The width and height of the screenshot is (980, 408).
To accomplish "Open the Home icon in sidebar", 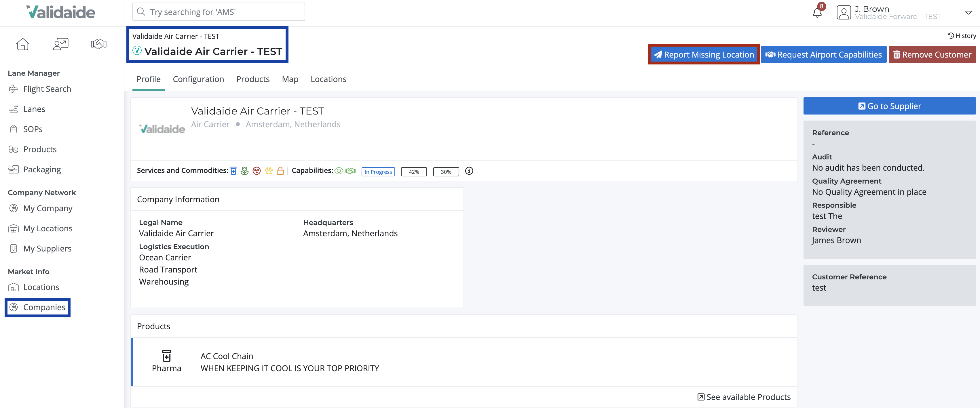I will pyautogui.click(x=22, y=44).
